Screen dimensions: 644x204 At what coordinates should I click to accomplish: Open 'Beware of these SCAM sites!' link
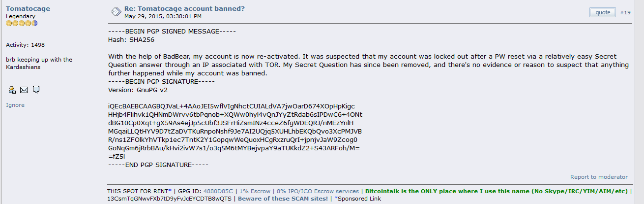point(283,199)
